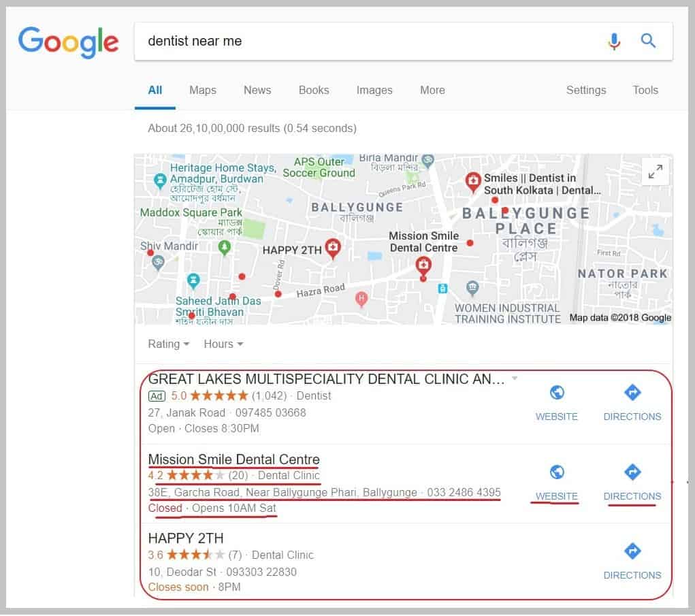Screen dimensions: 695x616
Task: Open the HAPPY 2TH listing
Action: (x=186, y=538)
